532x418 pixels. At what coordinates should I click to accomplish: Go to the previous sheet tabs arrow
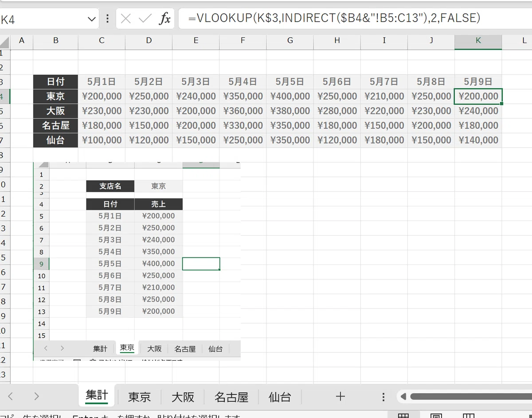11,396
